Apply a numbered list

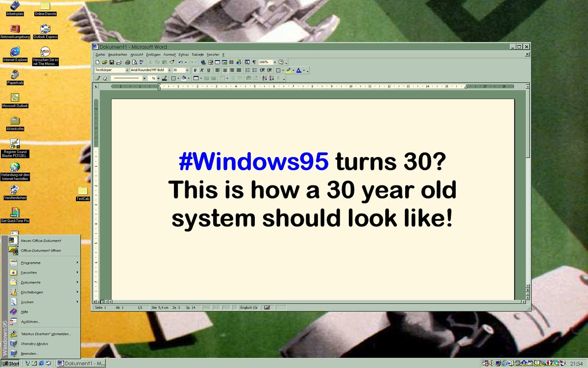click(248, 70)
